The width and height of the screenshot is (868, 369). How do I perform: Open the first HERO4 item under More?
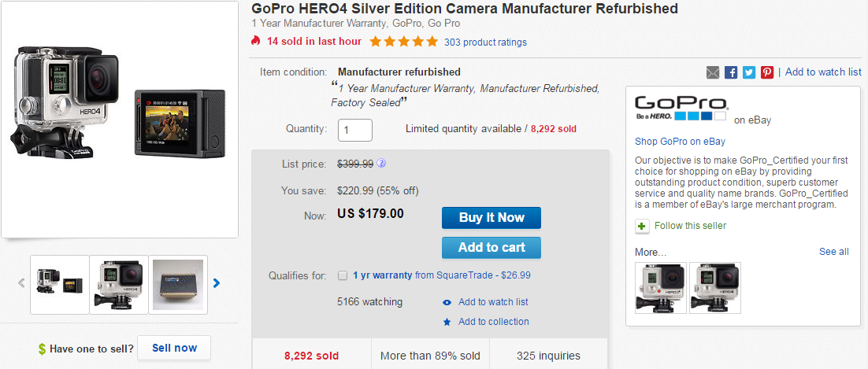pyautogui.click(x=661, y=287)
